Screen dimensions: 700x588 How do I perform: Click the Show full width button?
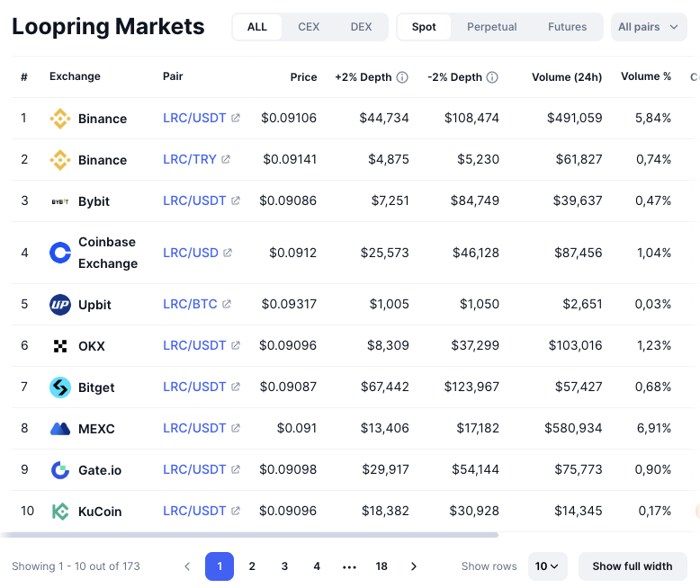(x=633, y=566)
